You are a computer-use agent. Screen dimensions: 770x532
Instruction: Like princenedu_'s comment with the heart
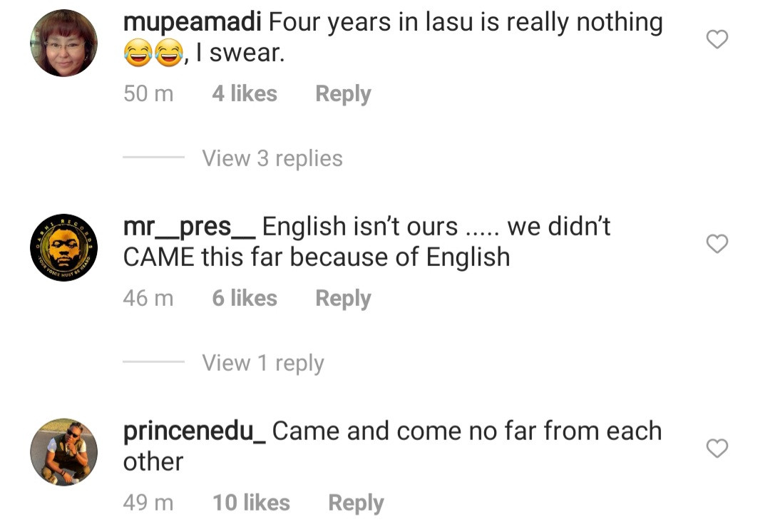click(x=717, y=449)
